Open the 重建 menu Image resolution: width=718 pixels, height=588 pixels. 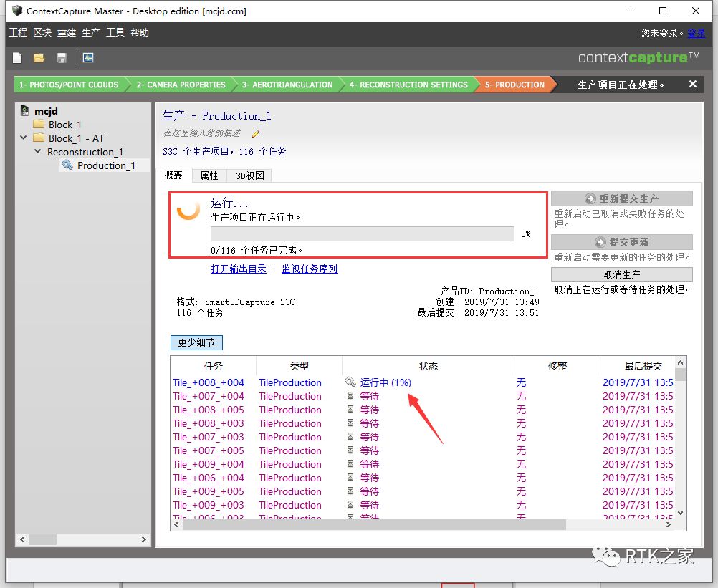[67, 32]
